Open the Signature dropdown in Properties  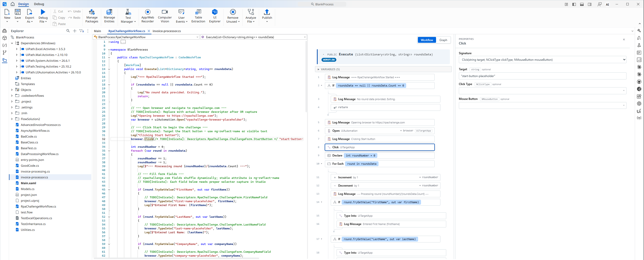[543, 60]
